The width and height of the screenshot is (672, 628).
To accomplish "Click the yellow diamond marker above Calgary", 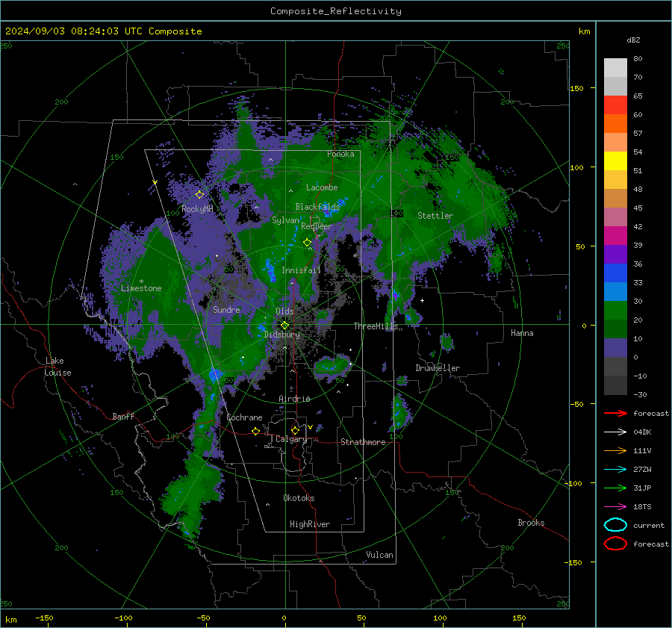I will click(x=295, y=430).
